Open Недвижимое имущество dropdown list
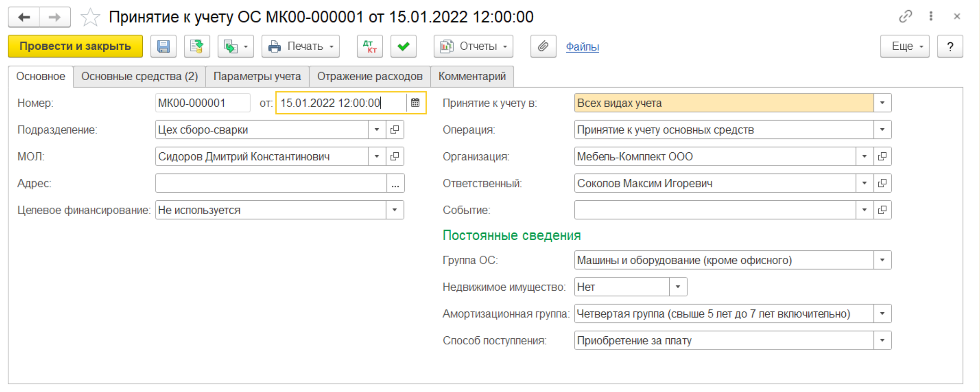 678,287
